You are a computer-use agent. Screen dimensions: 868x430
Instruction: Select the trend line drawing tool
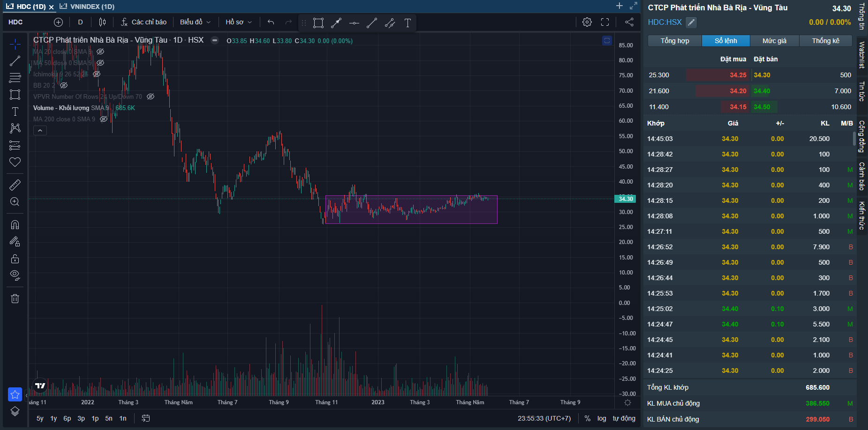[x=15, y=61]
